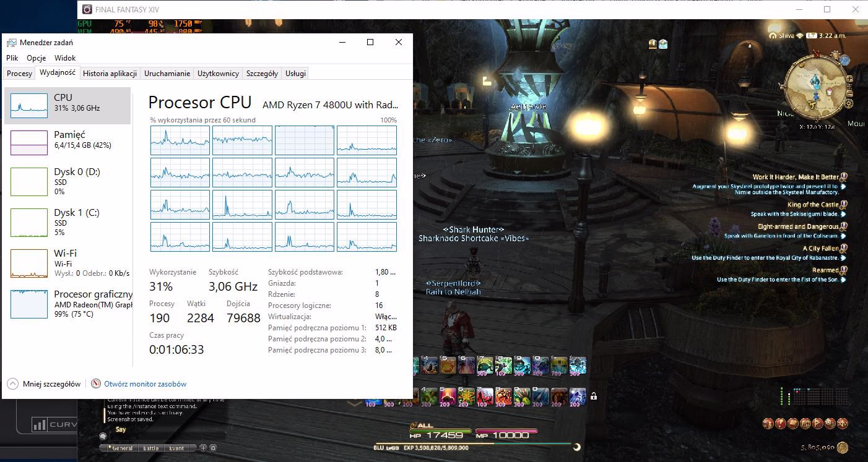This screenshot has height=462, width=868.
Task: Click the hotbar lock padlock icon
Action: 594,396
